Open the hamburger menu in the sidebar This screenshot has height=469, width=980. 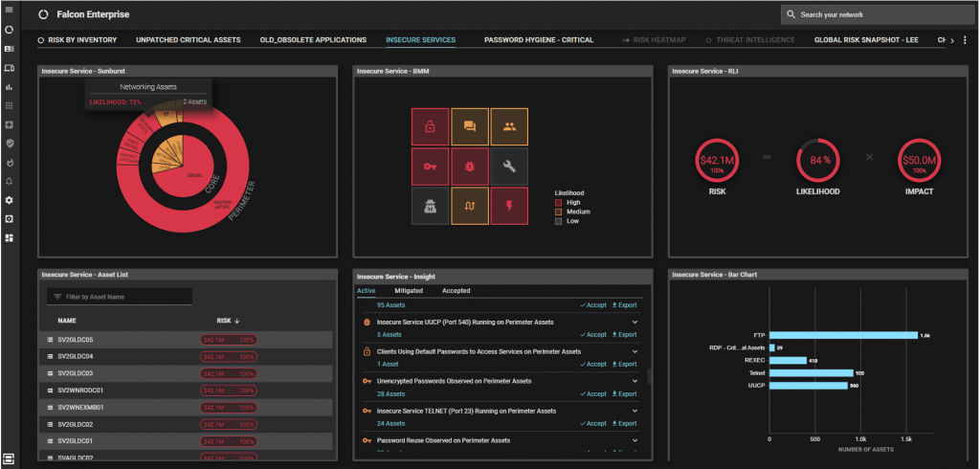9,10
